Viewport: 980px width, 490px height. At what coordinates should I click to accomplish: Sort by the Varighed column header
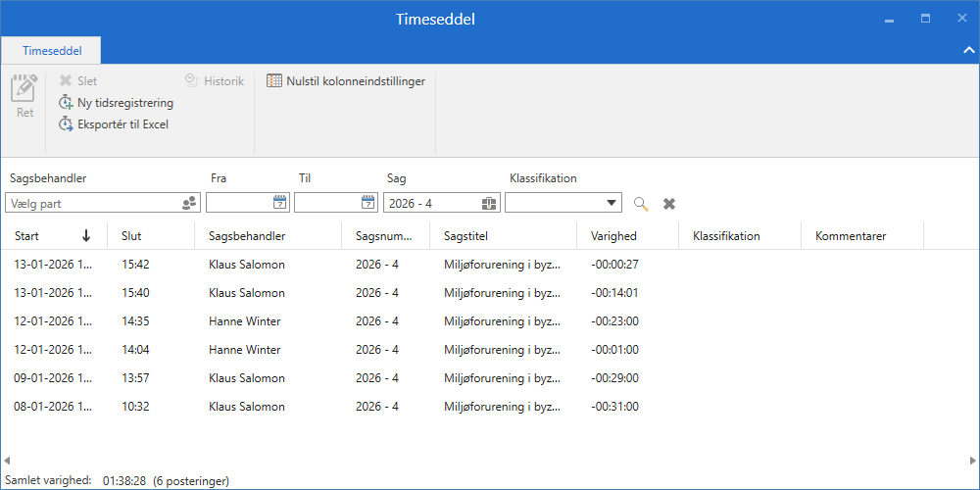click(613, 236)
